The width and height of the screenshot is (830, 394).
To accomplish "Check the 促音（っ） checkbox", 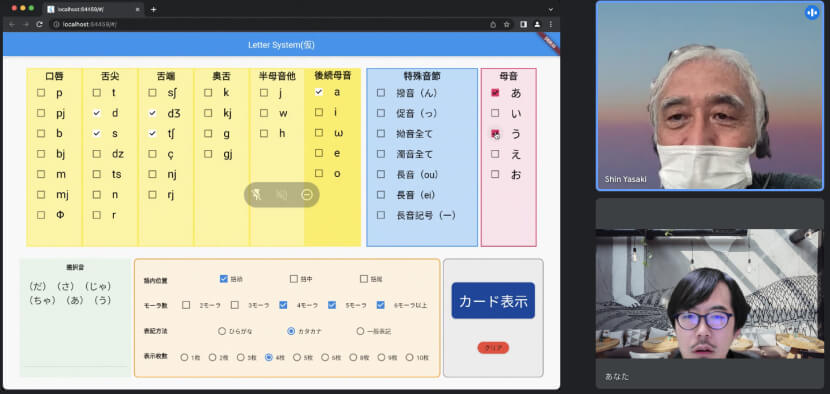I will [x=381, y=113].
